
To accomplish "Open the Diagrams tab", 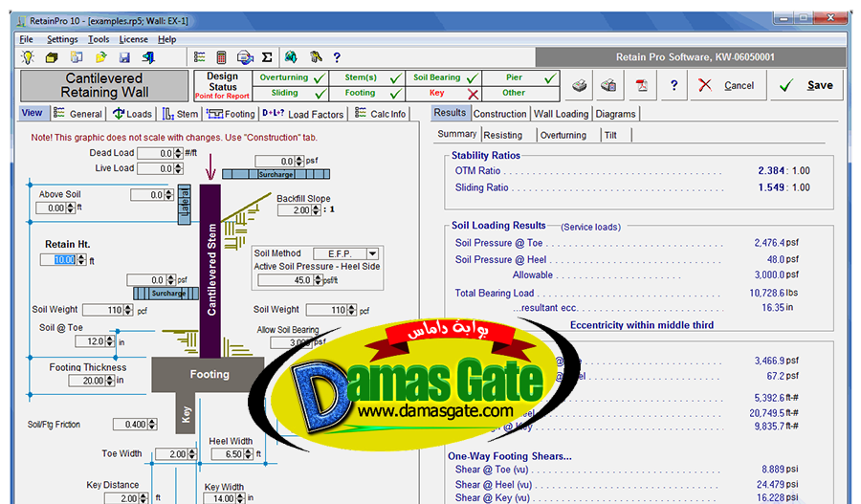I will (615, 114).
